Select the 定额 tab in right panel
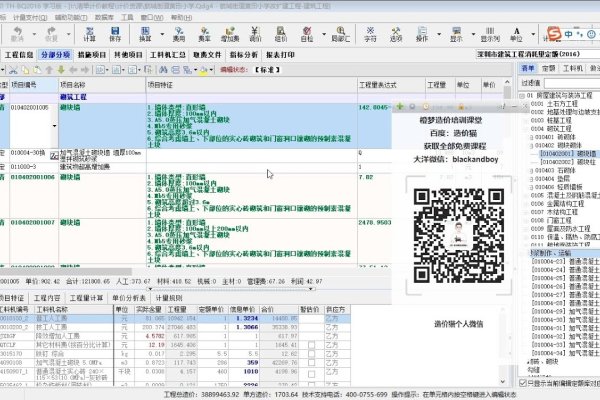The width and height of the screenshot is (600, 400). (548, 68)
